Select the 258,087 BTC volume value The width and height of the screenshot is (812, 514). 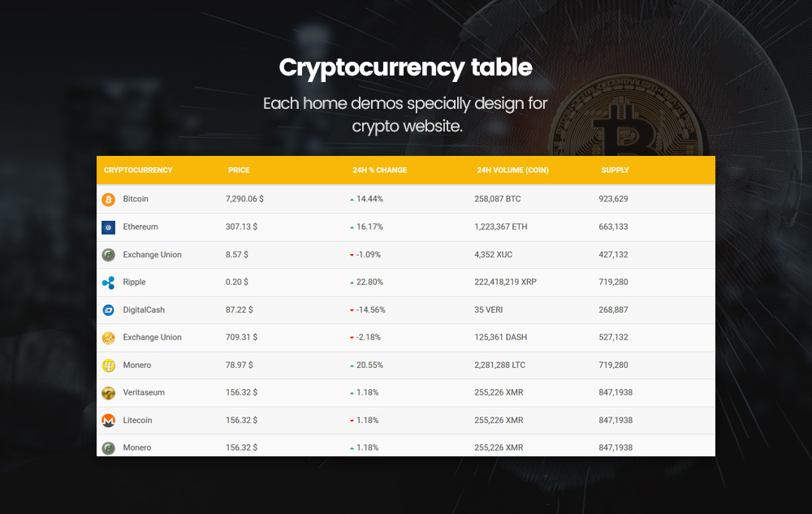point(498,199)
